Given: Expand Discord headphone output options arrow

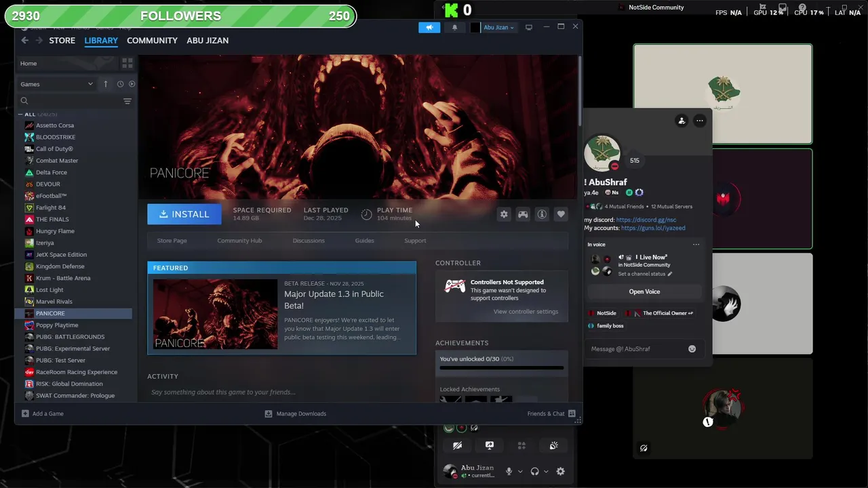Looking at the screenshot, I should click(x=546, y=471).
